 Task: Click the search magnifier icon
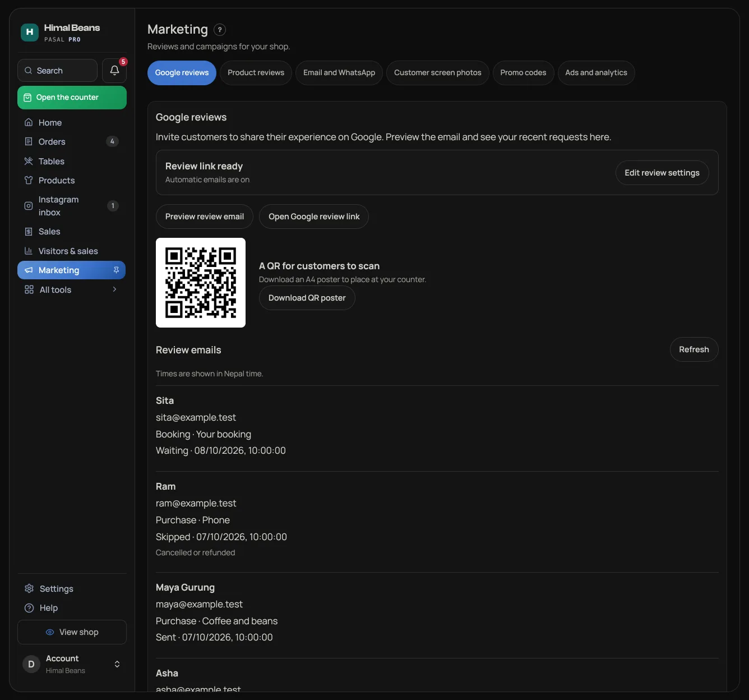point(28,71)
